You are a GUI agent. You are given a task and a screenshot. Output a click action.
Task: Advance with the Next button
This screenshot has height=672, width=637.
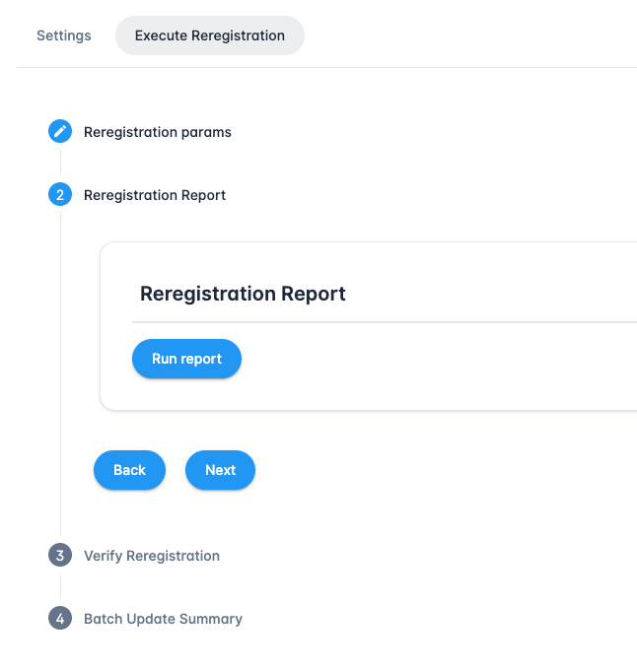pos(220,470)
